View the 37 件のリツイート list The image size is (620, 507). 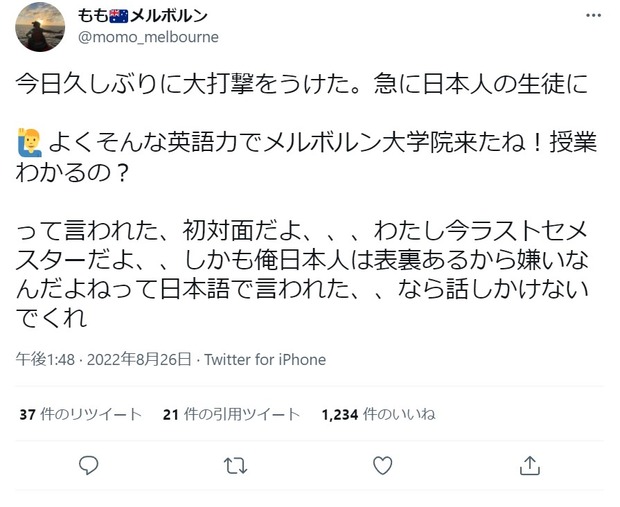coord(80,414)
